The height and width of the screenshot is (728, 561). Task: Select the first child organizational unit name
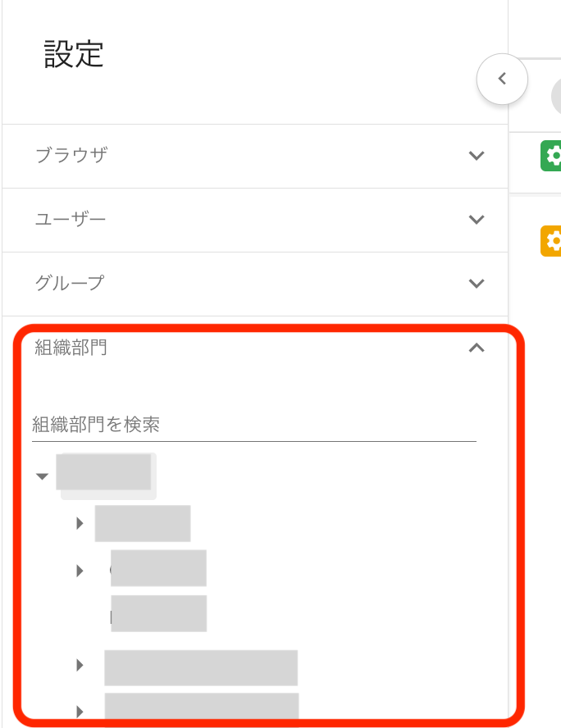tap(143, 524)
